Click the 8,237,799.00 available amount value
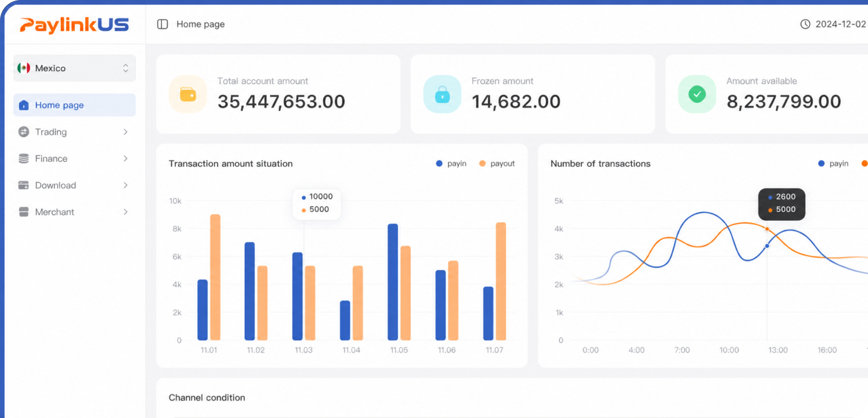 [784, 102]
